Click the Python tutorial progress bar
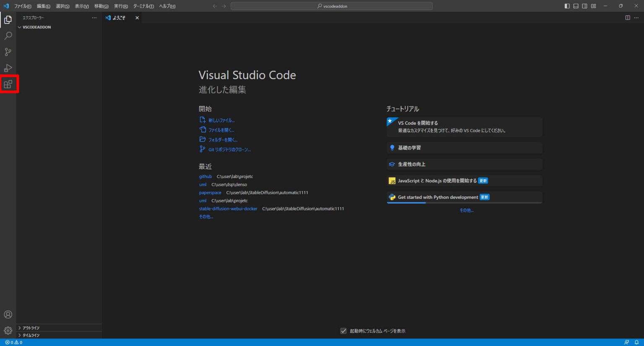 pyautogui.click(x=407, y=203)
